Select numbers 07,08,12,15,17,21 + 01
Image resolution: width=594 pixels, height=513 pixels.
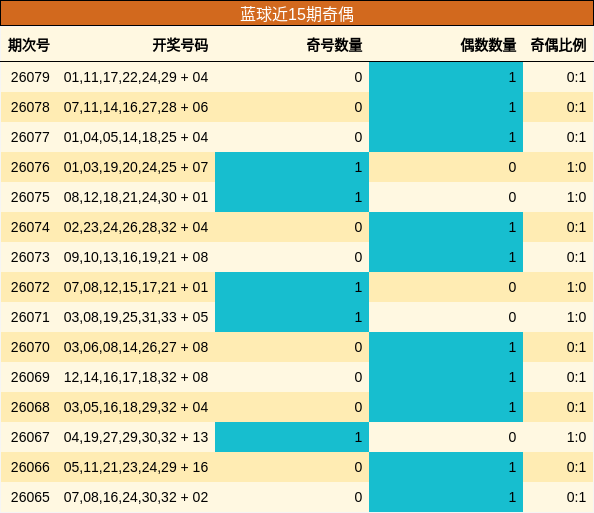[136, 287]
